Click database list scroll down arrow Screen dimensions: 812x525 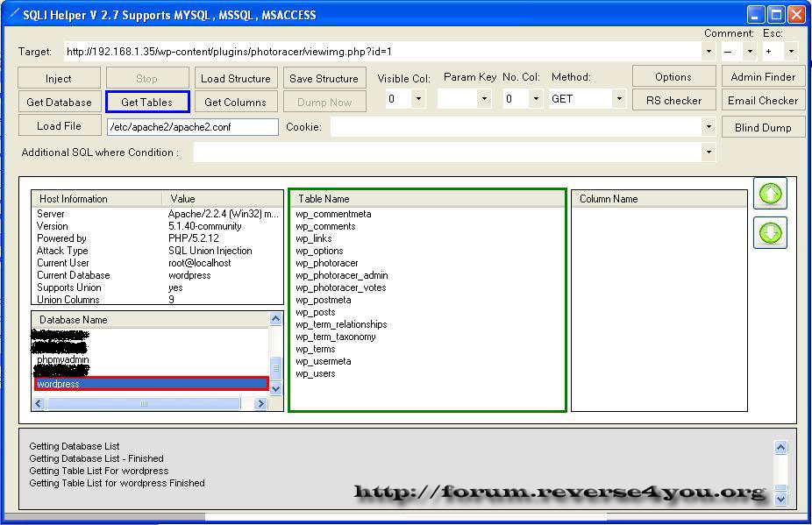pyautogui.click(x=276, y=387)
